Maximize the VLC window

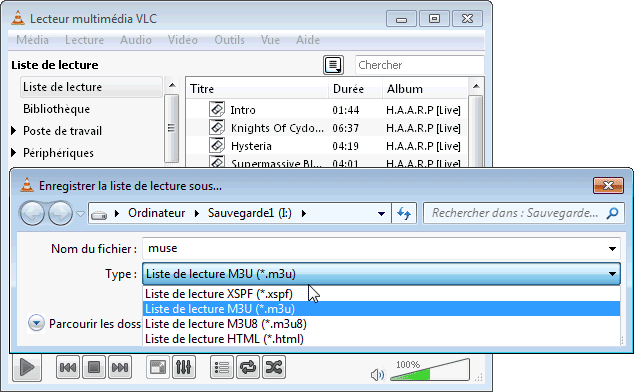[x=434, y=19]
